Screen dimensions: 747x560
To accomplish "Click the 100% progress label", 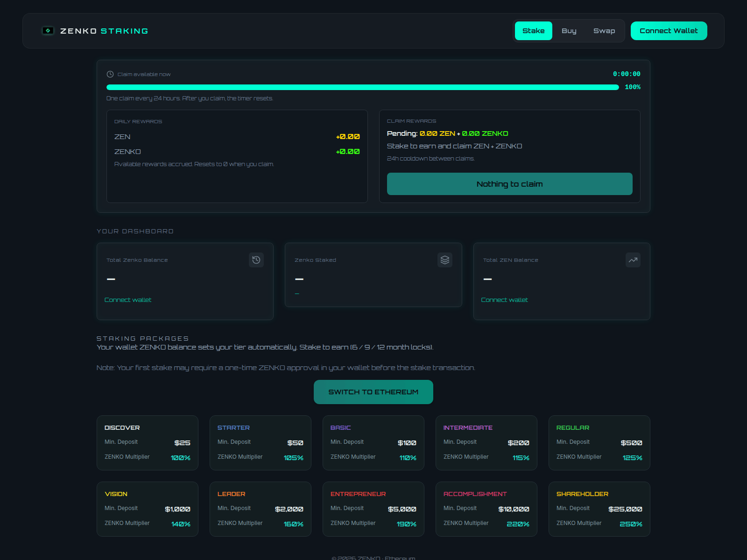I will coord(633,87).
